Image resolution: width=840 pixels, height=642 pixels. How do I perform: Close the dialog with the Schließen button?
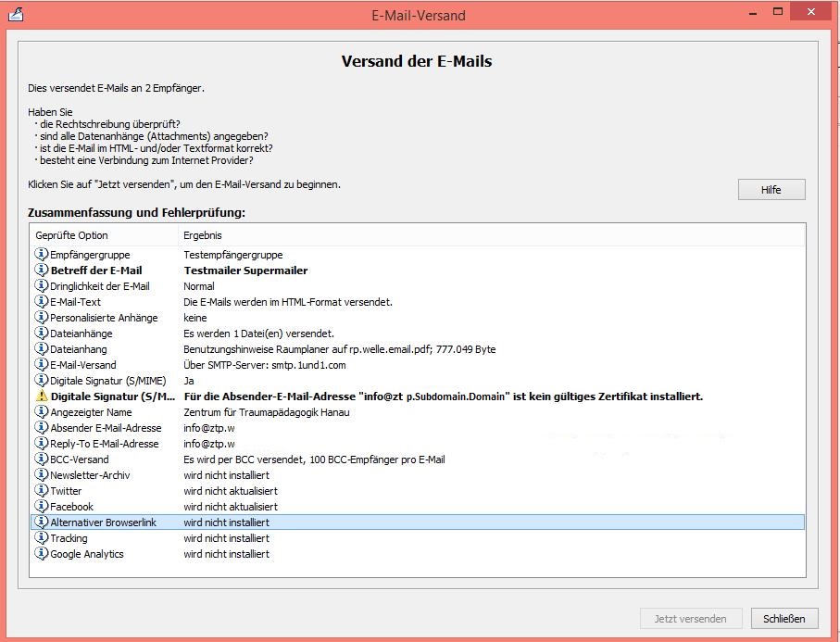[784, 619]
